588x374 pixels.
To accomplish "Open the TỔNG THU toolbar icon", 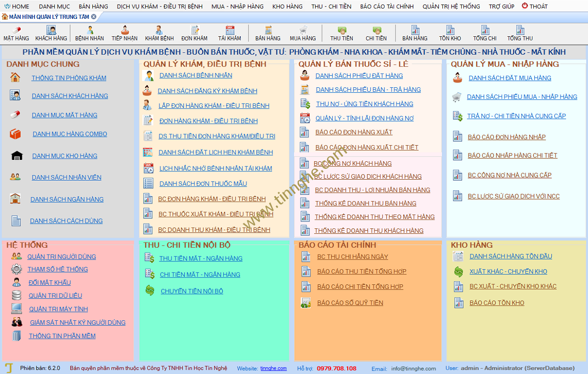I will [520, 34].
